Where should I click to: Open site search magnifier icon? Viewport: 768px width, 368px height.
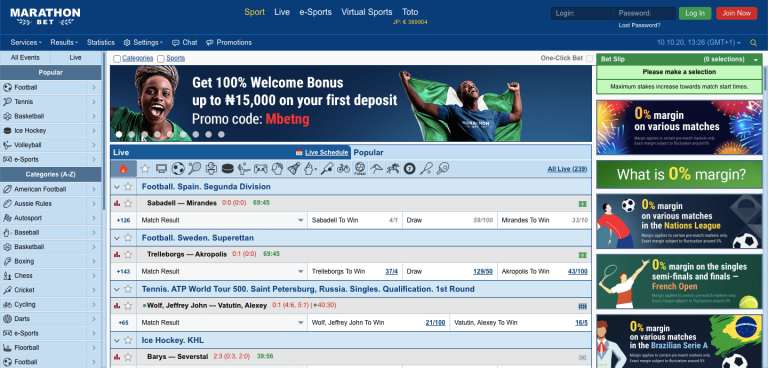coord(753,43)
